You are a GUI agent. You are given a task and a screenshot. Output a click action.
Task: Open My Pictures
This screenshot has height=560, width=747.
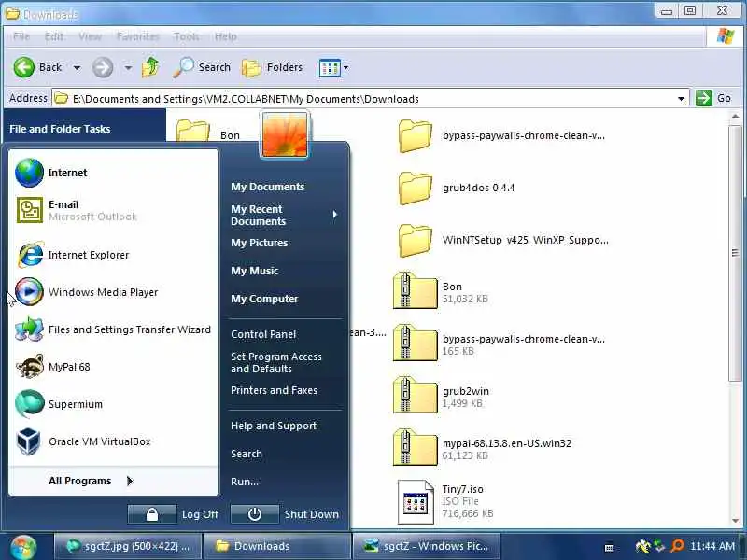pos(260,243)
